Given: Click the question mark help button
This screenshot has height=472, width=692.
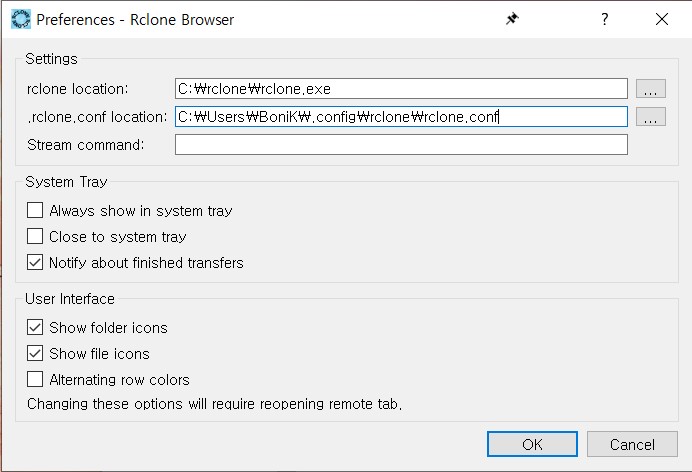Looking at the screenshot, I should 605,19.
